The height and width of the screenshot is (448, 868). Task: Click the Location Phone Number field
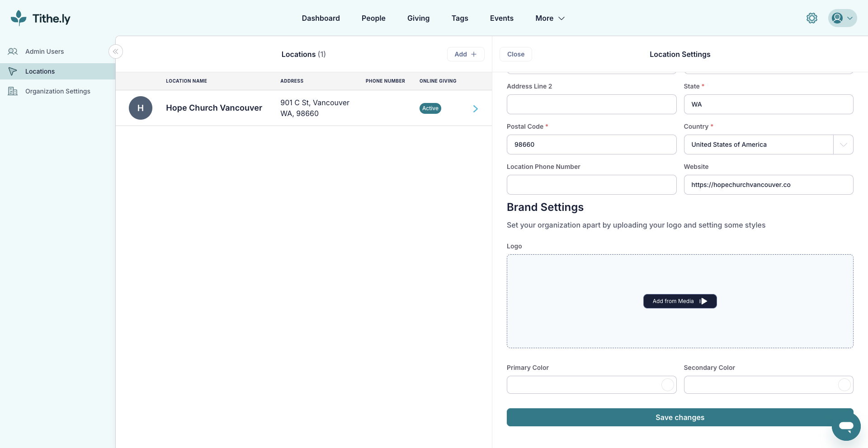point(591,185)
